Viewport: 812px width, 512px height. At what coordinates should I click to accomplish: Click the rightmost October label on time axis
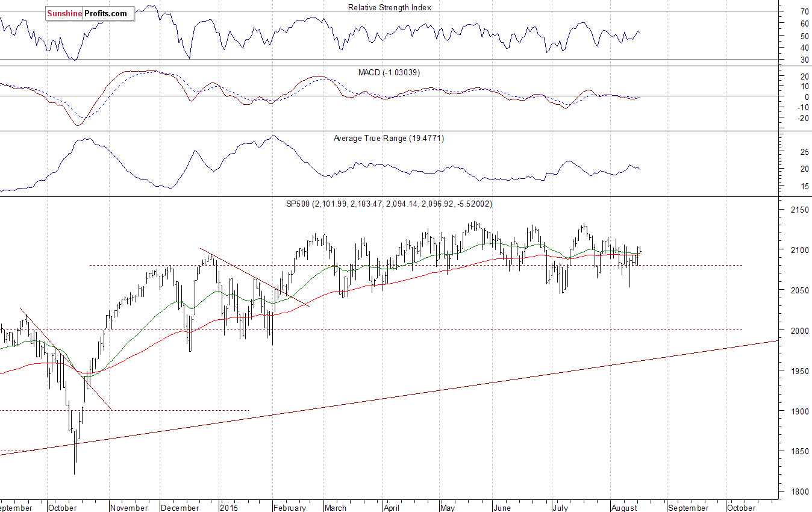[x=742, y=508]
